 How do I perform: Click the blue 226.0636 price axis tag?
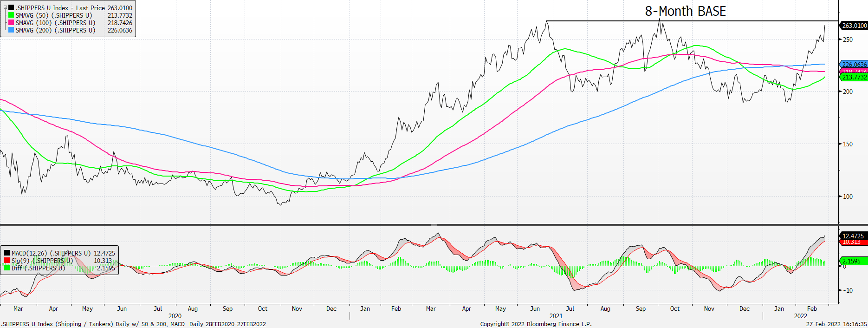[x=854, y=65]
